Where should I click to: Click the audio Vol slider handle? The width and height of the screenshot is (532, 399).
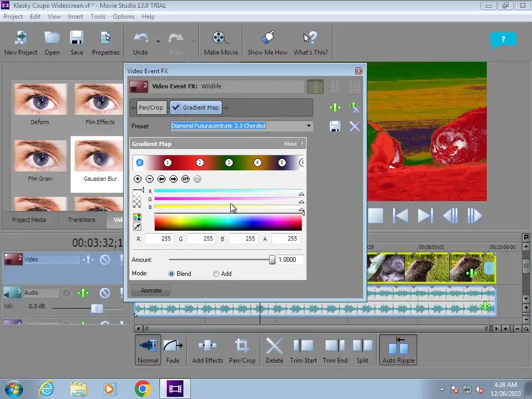pos(97,309)
